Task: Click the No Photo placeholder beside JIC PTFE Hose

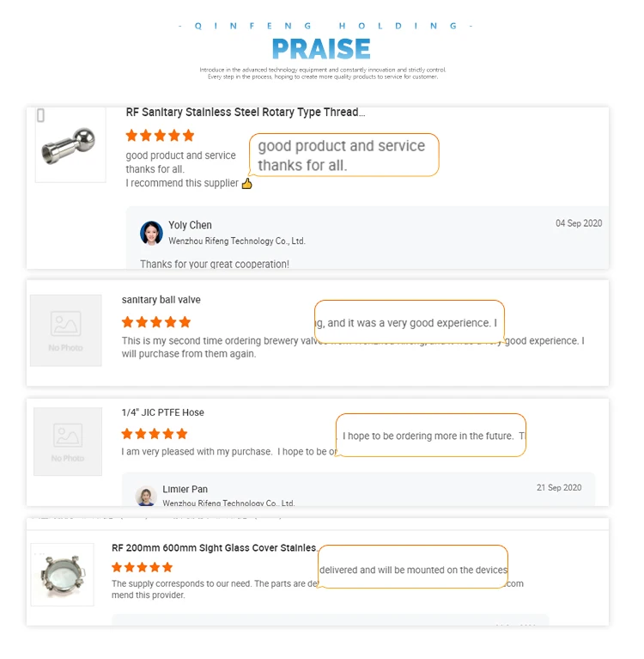Action: tap(68, 441)
